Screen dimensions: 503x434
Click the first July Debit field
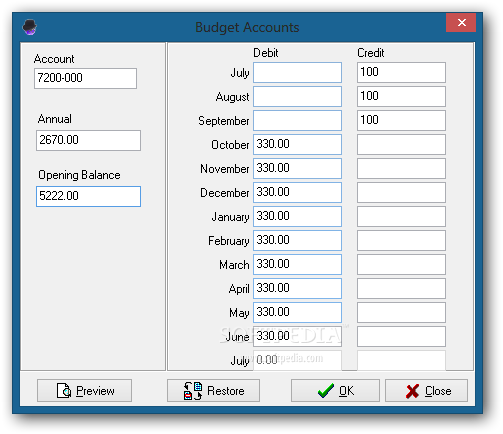click(x=297, y=72)
